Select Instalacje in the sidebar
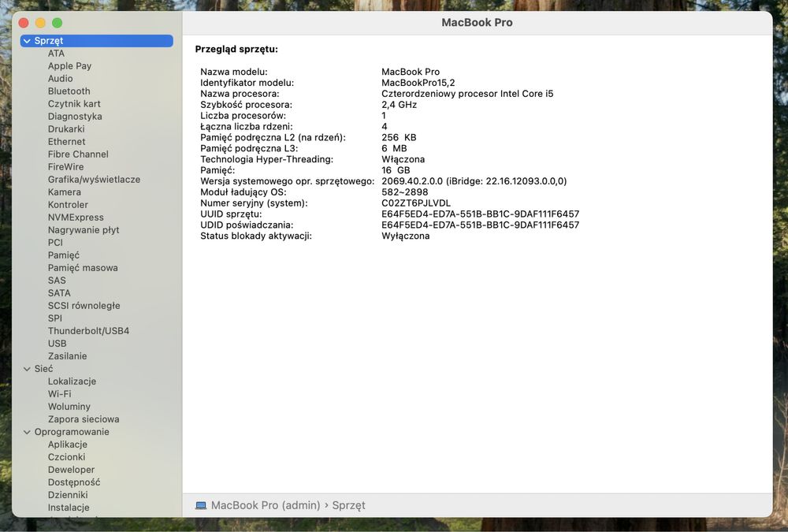788x532 pixels. 69,508
